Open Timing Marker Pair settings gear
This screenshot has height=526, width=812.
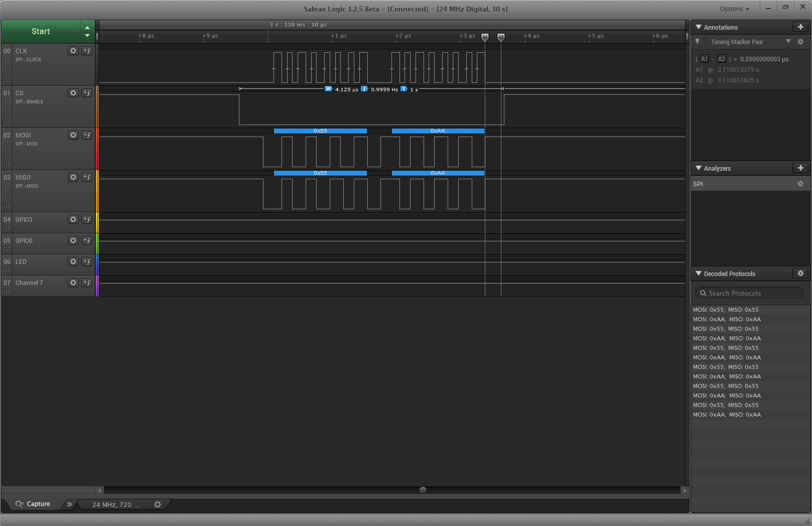[800, 42]
